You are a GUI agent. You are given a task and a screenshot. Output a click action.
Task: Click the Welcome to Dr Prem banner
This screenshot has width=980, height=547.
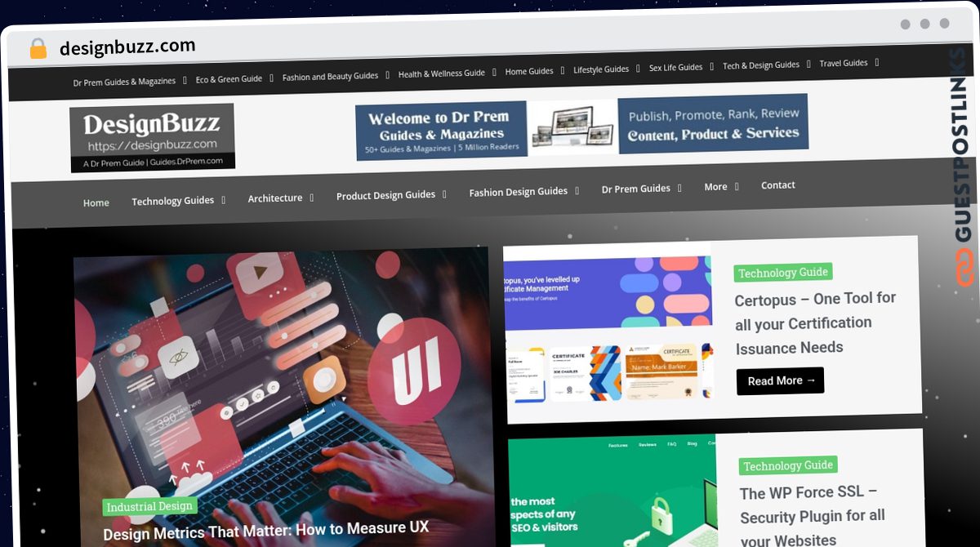pos(442,131)
